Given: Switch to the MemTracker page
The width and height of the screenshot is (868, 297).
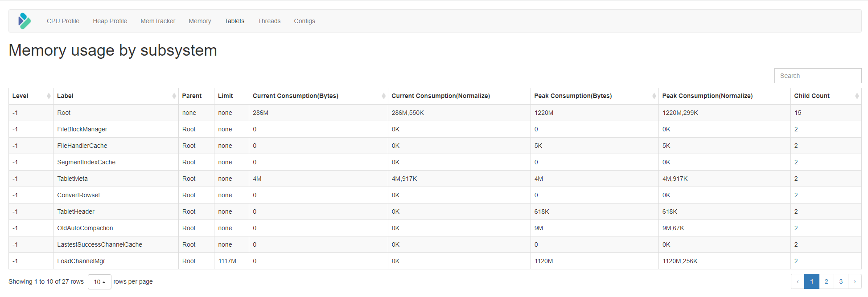Looking at the screenshot, I should [x=158, y=21].
